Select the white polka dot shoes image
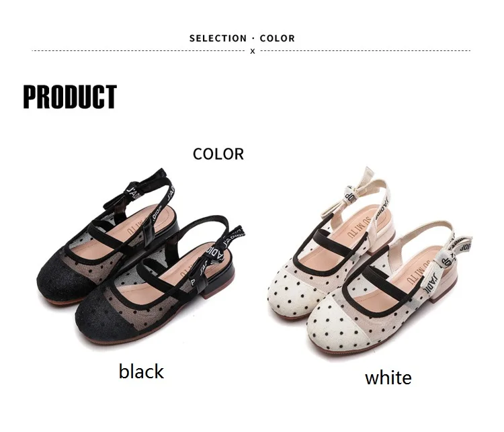The image size is (504, 432). [x=370, y=261]
